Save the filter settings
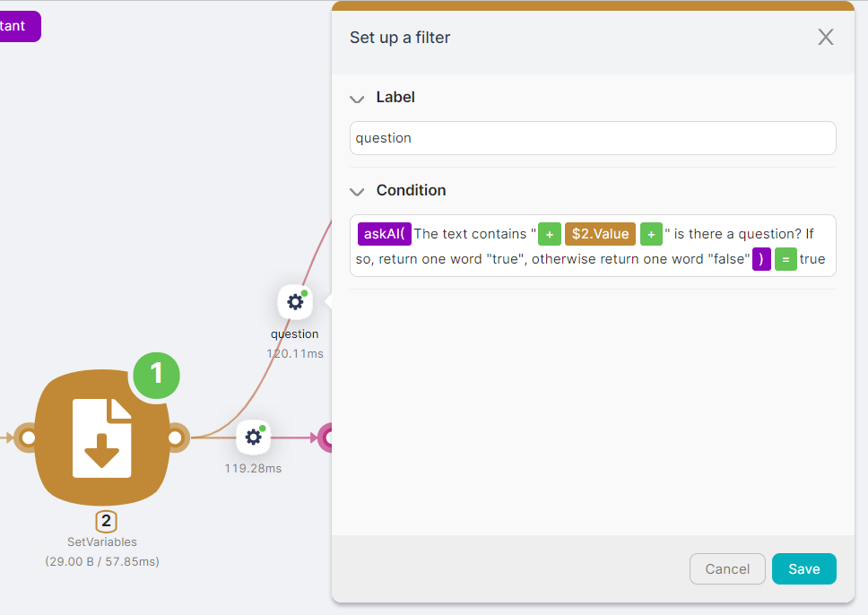The height and width of the screenshot is (615, 868). (803, 569)
